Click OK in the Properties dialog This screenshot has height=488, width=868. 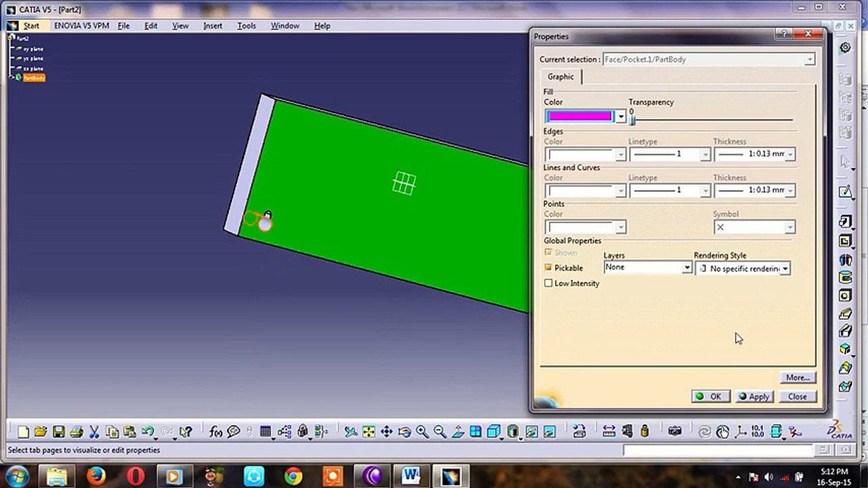tap(710, 396)
